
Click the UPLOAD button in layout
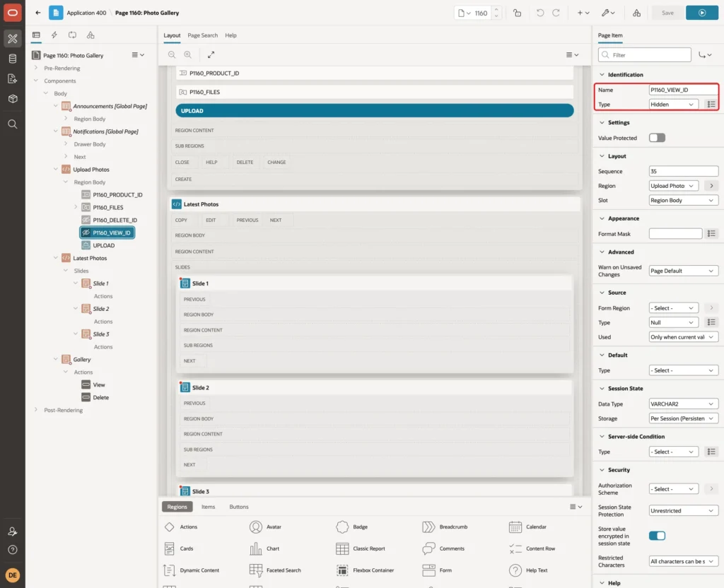(x=375, y=111)
